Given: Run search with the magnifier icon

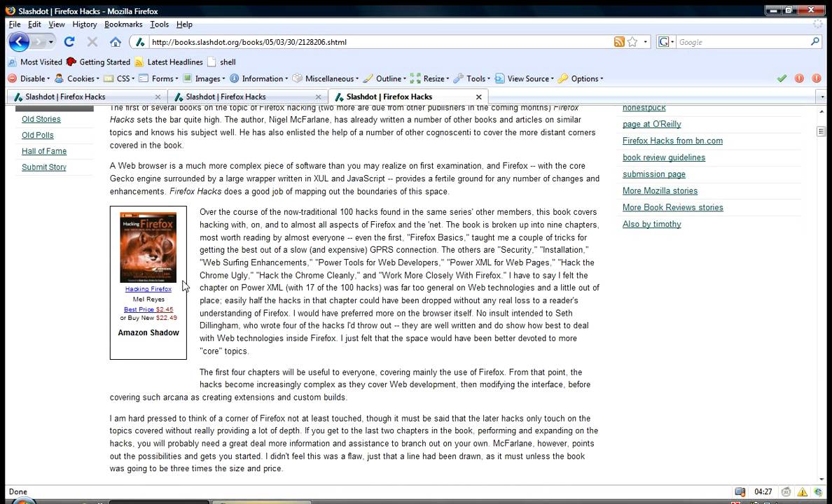Looking at the screenshot, I should (x=815, y=41).
